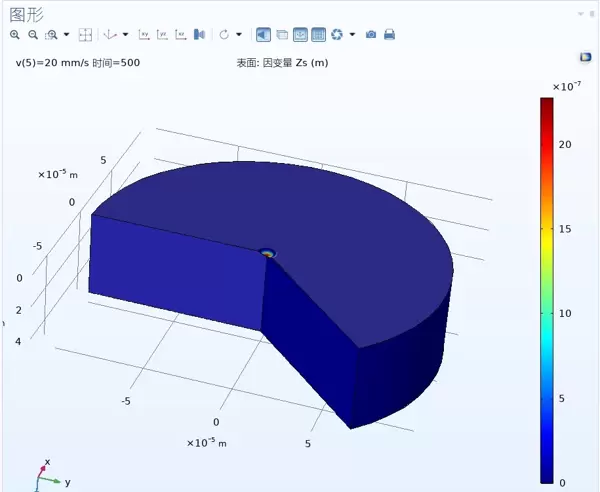The width and height of the screenshot is (600, 492).
Task: Toggle the grid display button
Action: 318,35
